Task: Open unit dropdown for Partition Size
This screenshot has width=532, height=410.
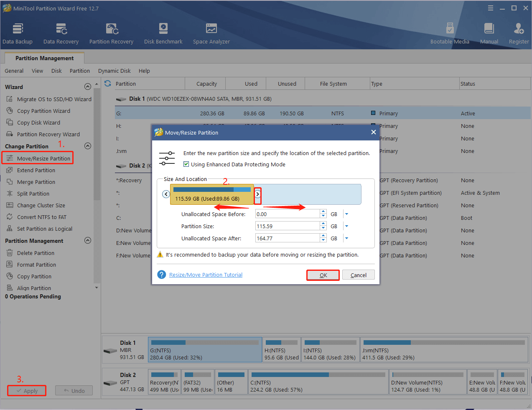Action: (x=346, y=226)
